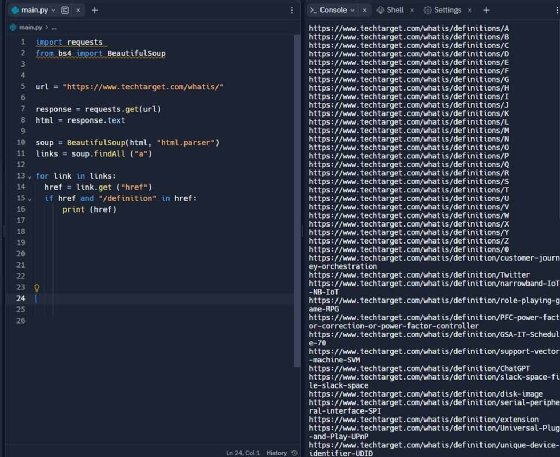Click console URL ending definition/extension
This screenshot has height=457, width=560.
[424, 420]
